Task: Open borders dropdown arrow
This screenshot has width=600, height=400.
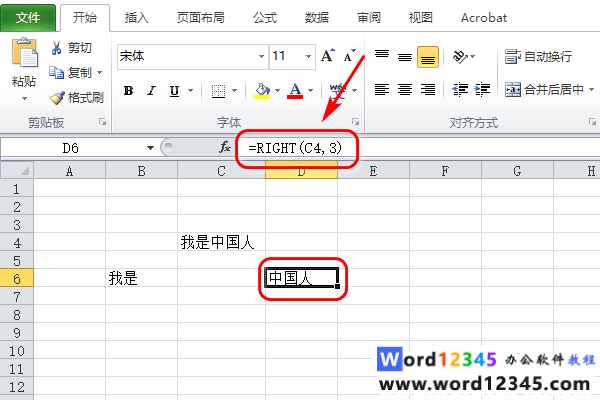Action: point(235,91)
